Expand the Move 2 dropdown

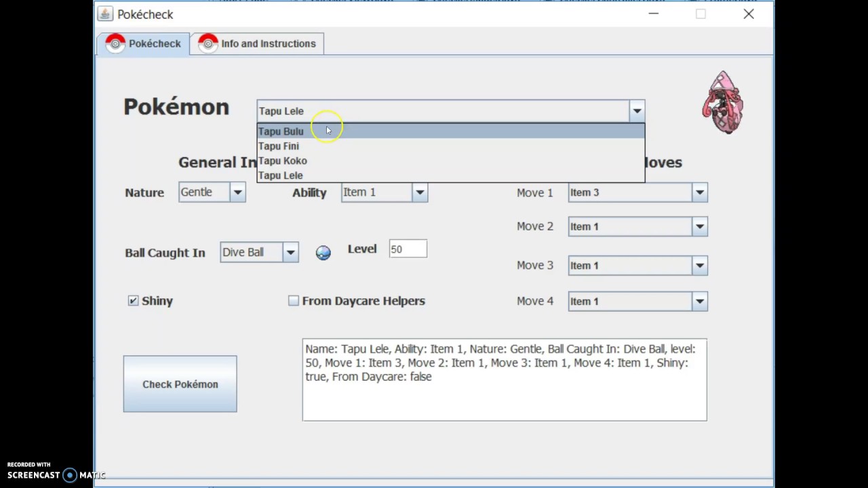(699, 226)
